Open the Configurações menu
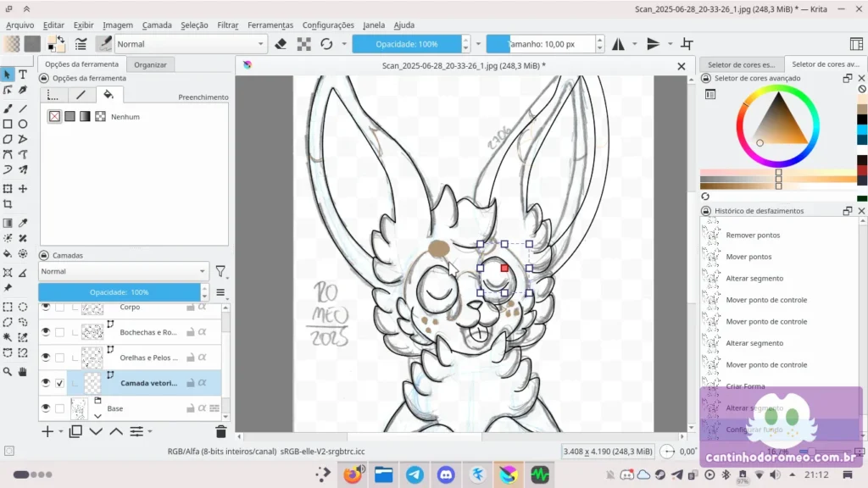The height and width of the screenshot is (488, 868). (328, 25)
